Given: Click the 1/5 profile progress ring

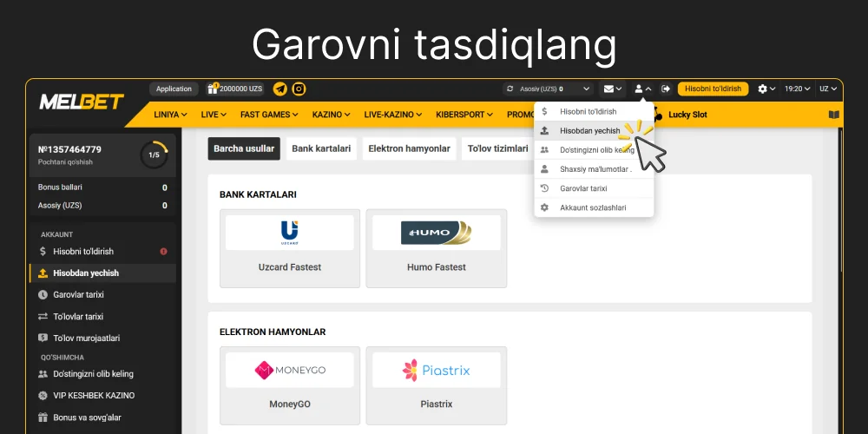Looking at the screenshot, I should 154,155.
